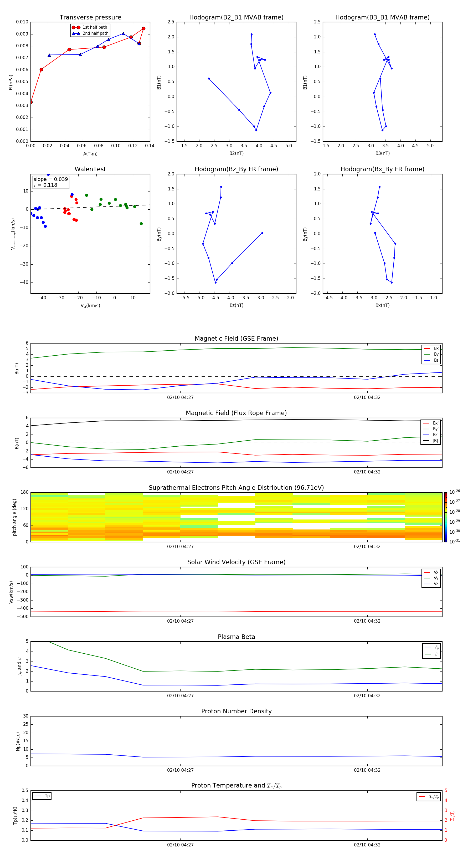The width and height of the screenshot is (473, 868).
Task: Click the 'Magnetic Field (Flux Rope Frame)' title
Action: 236,413
